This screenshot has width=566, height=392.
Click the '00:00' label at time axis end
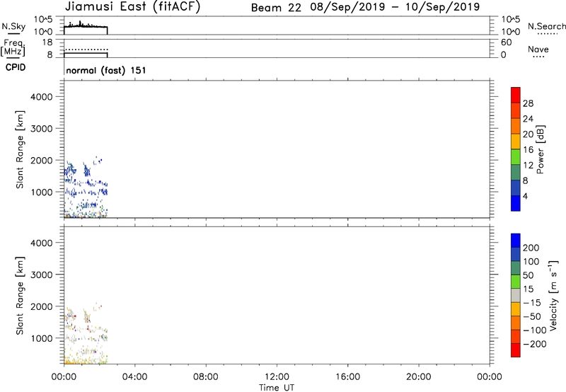[x=489, y=377]
